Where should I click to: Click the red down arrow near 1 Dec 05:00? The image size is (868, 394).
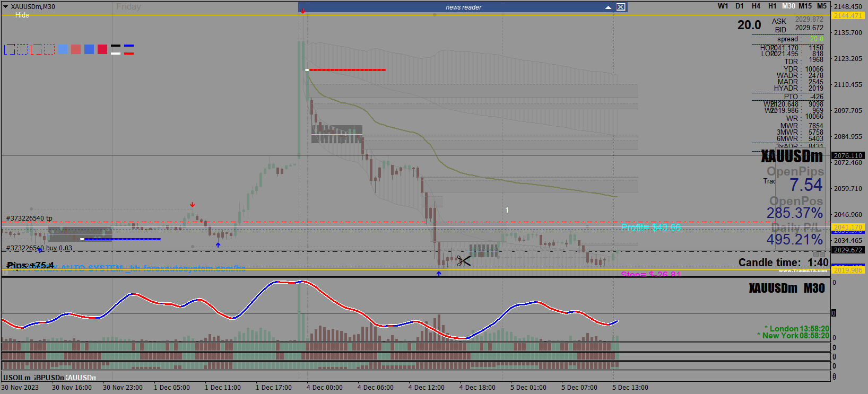(x=192, y=205)
